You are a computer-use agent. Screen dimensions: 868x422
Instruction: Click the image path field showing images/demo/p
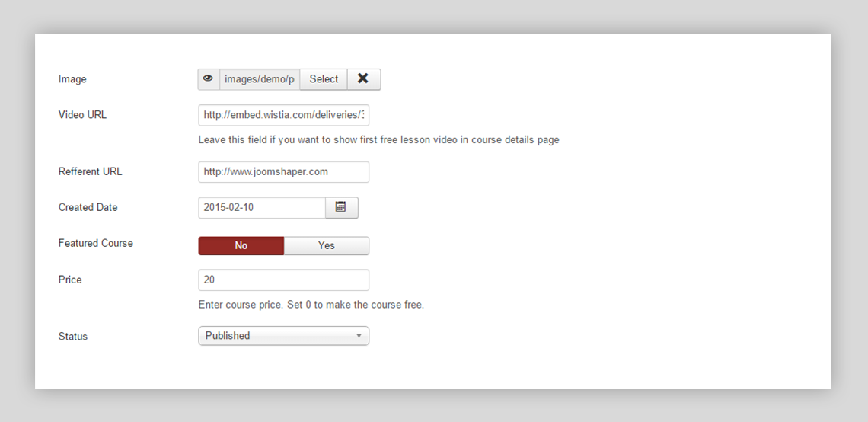(x=259, y=79)
